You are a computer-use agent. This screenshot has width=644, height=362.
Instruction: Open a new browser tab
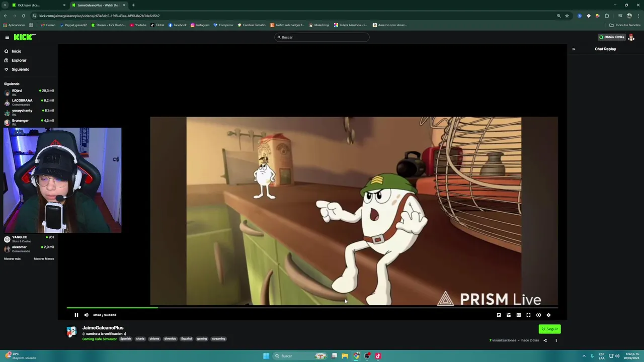tap(133, 5)
